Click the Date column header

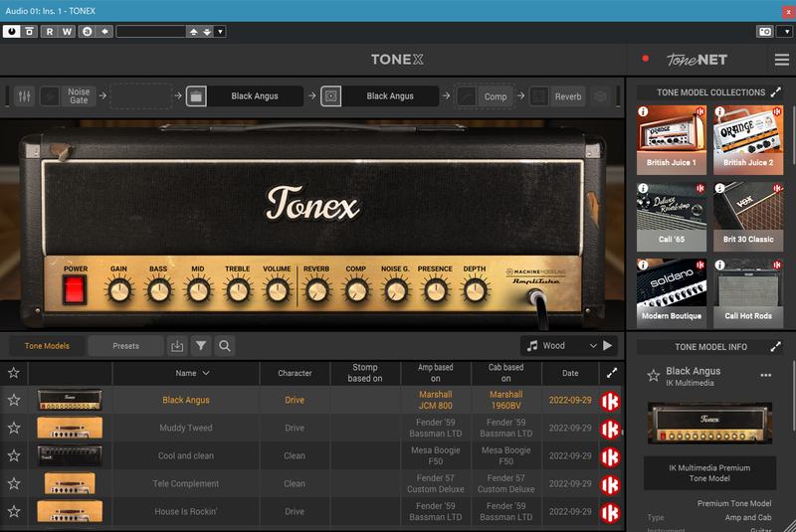point(570,373)
